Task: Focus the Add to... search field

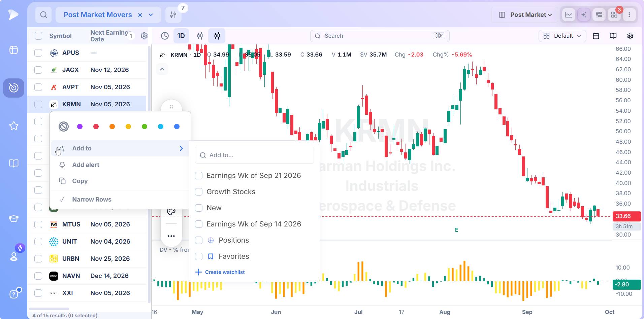Action: point(254,155)
